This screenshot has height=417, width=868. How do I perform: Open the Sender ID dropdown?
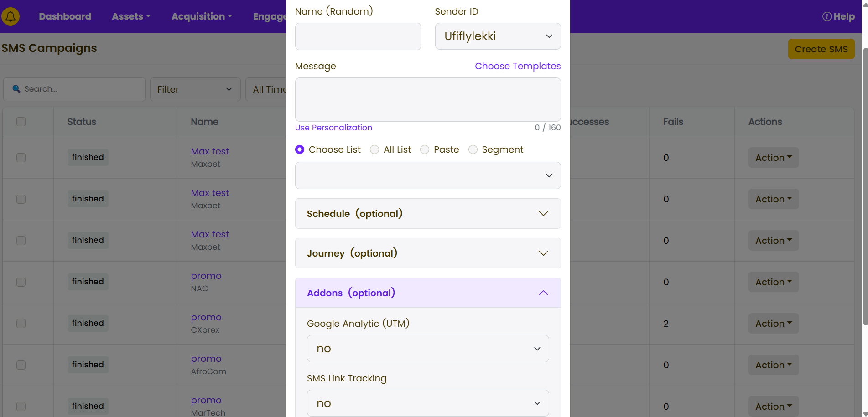click(x=498, y=36)
